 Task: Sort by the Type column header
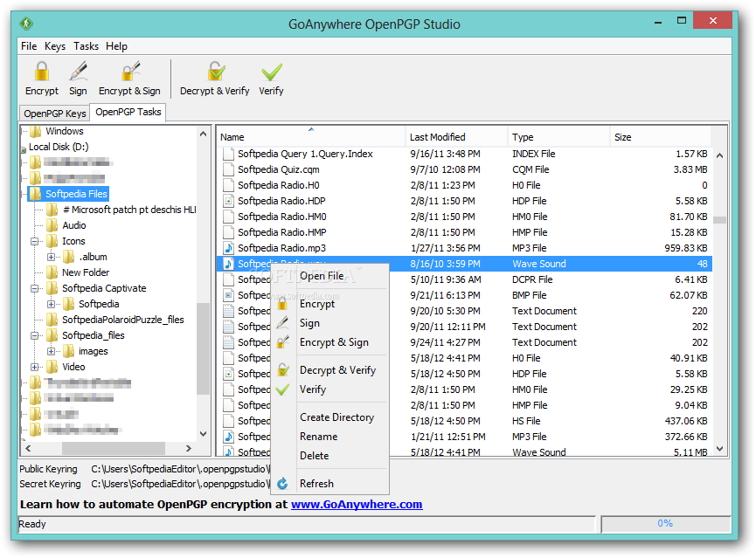click(558, 137)
